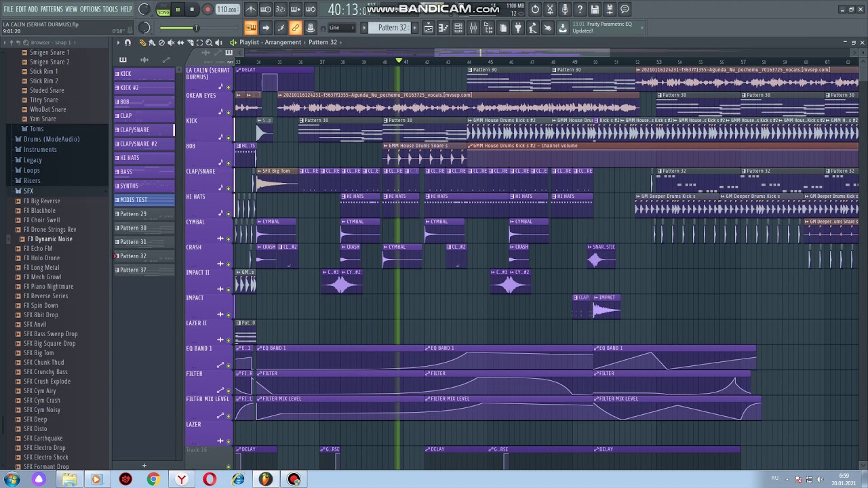Open the mixer view icon

click(473, 28)
